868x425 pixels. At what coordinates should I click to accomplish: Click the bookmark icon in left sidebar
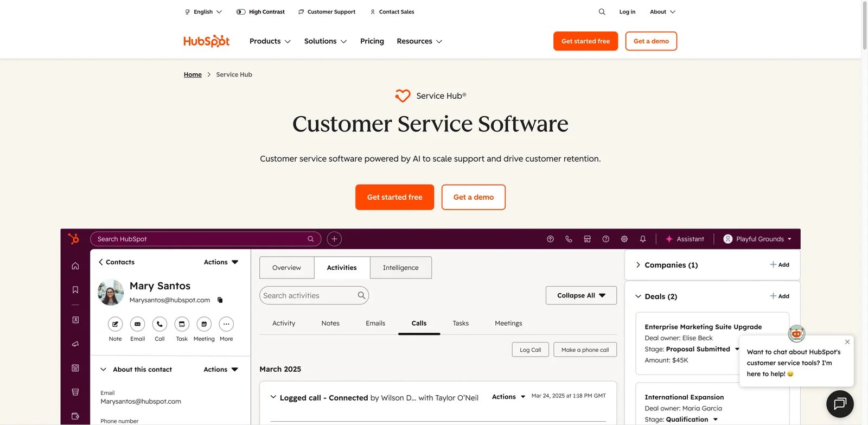[75, 290]
